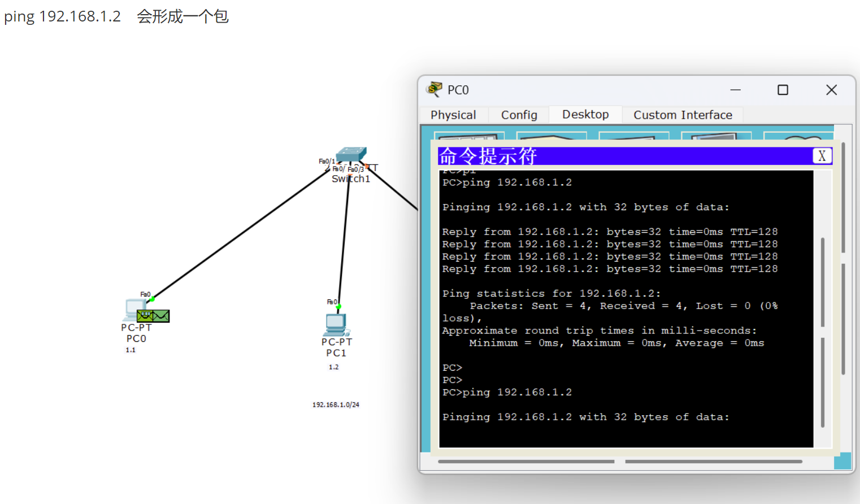Screen dimensions: 860x504
Task: Select the Switch1 device icon
Action: click(x=351, y=155)
